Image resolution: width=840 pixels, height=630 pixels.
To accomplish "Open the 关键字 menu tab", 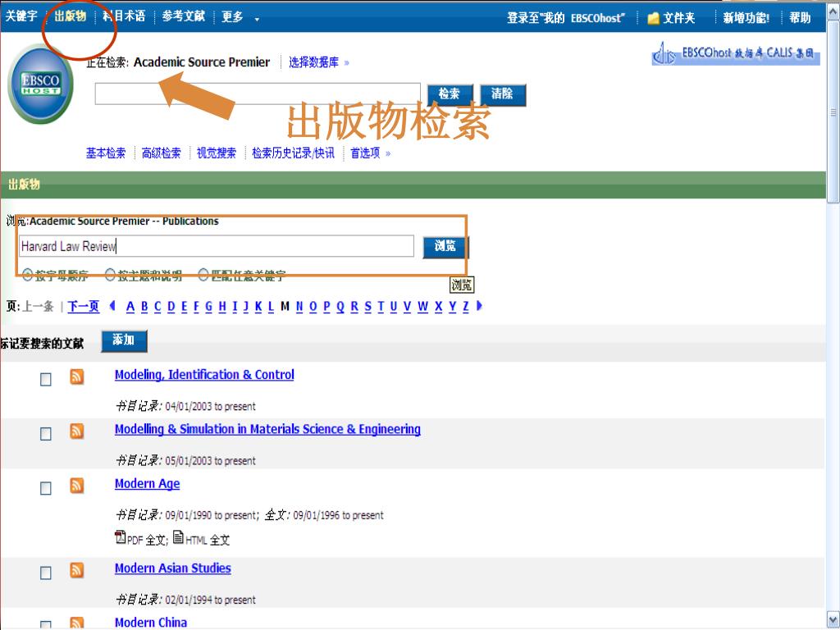I will point(21,16).
